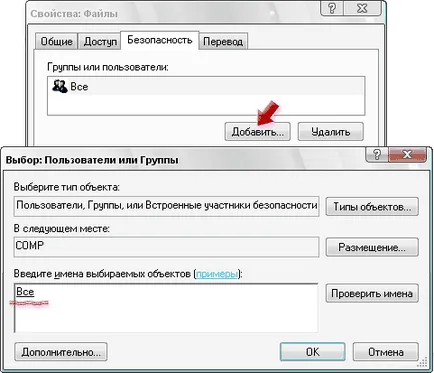The image size is (434, 373).
Task: Click Проверить имена button
Action: (x=372, y=293)
